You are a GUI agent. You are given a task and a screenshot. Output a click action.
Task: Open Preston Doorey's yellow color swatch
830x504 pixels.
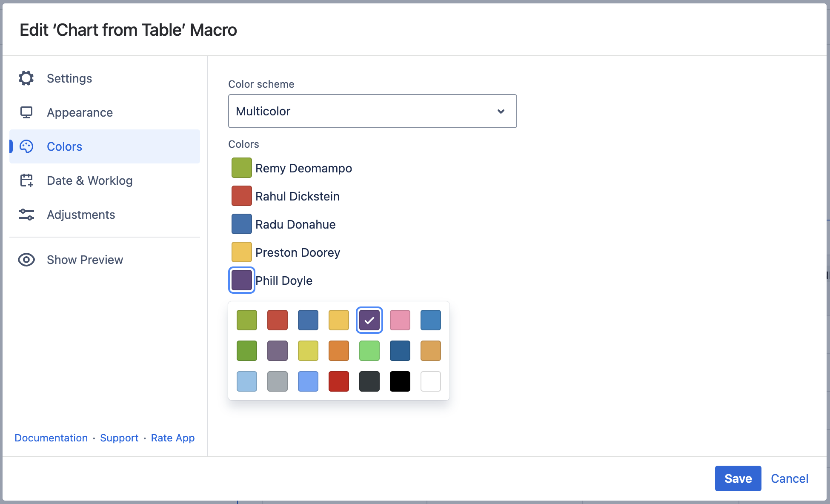241,252
